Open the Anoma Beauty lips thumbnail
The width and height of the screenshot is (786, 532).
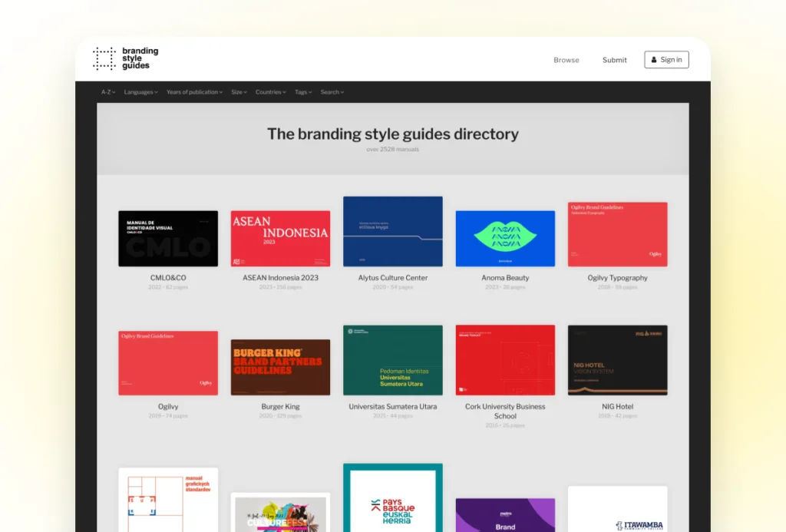pos(505,239)
